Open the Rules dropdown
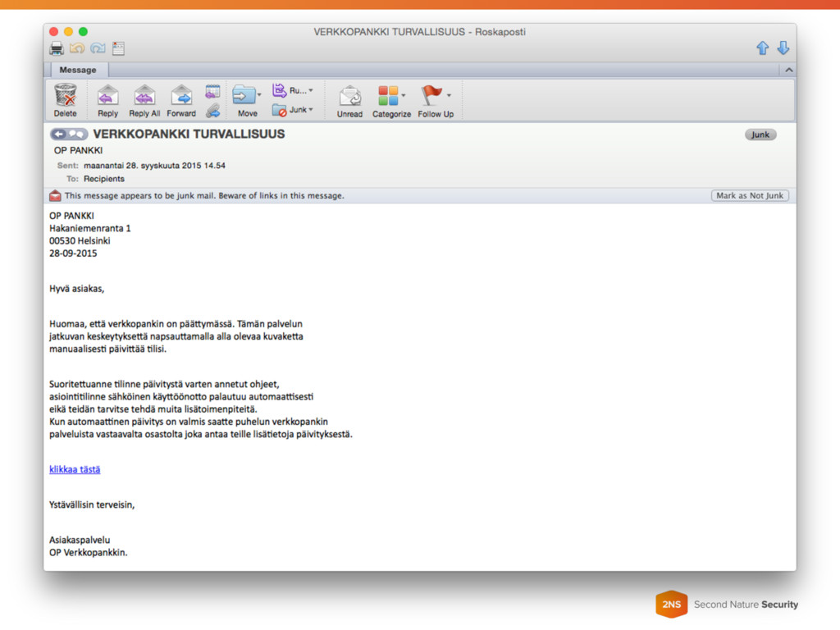This screenshot has height=630, width=840. 293,90
